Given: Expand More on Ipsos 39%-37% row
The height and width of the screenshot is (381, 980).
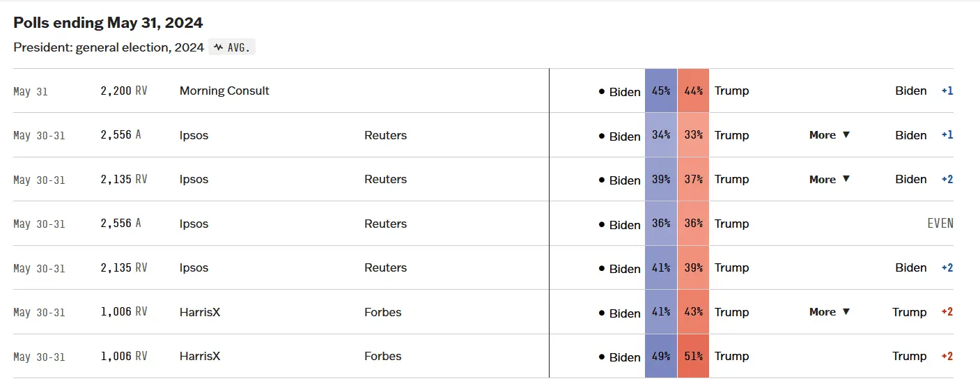Looking at the screenshot, I should (x=830, y=179).
